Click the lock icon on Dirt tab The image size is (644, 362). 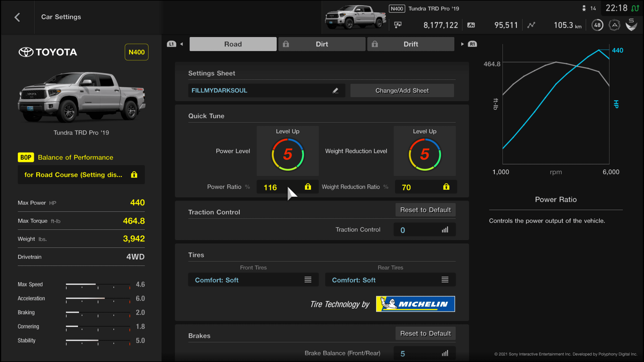pyautogui.click(x=287, y=44)
